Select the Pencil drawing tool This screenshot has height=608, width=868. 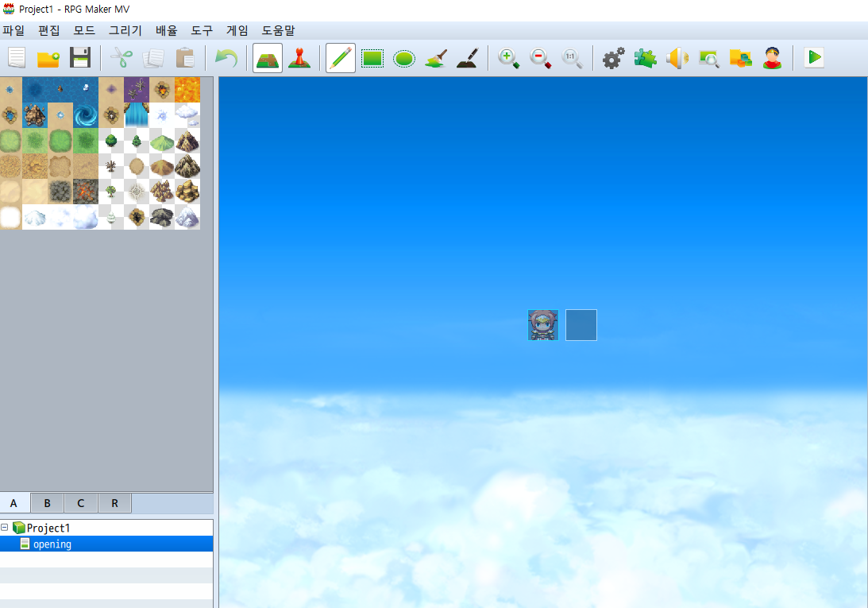click(341, 58)
